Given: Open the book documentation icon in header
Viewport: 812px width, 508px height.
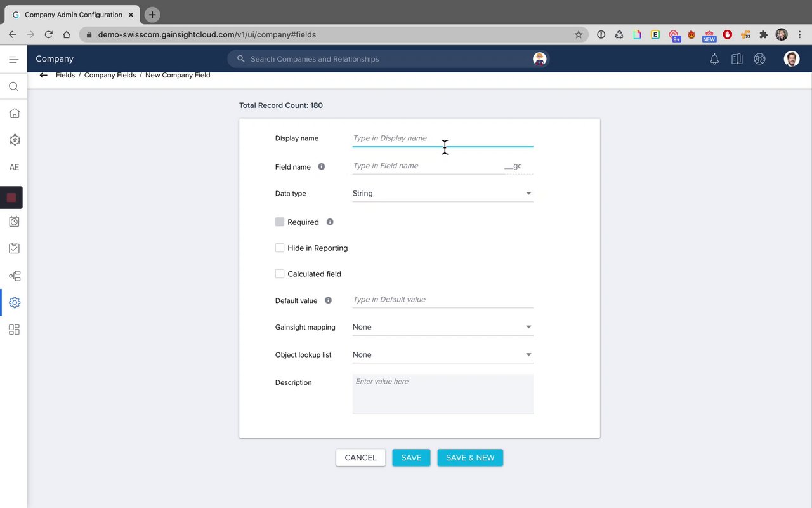Looking at the screenshot, I should coord(737,59).
